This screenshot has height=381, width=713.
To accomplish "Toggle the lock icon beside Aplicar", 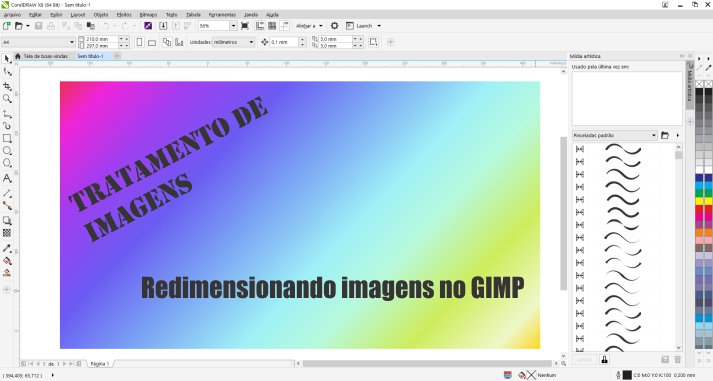I will point(604,360).
